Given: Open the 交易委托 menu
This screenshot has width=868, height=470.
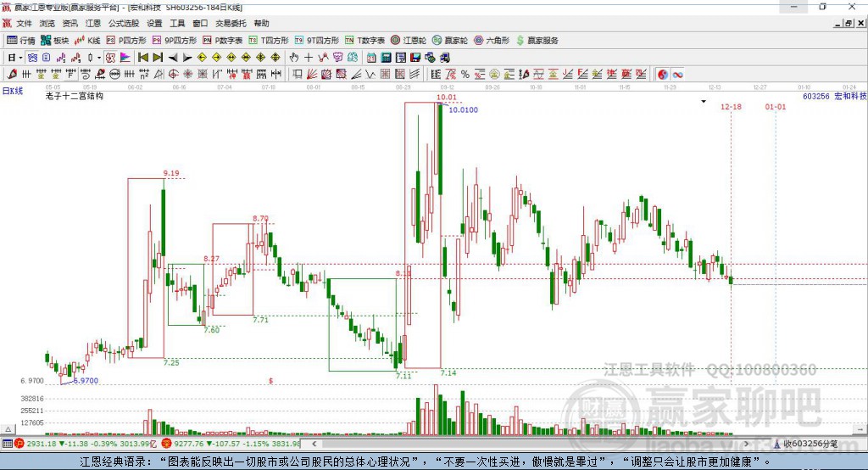Looking at the screenshot, I should pyautogui.click(x=231, y=23).
